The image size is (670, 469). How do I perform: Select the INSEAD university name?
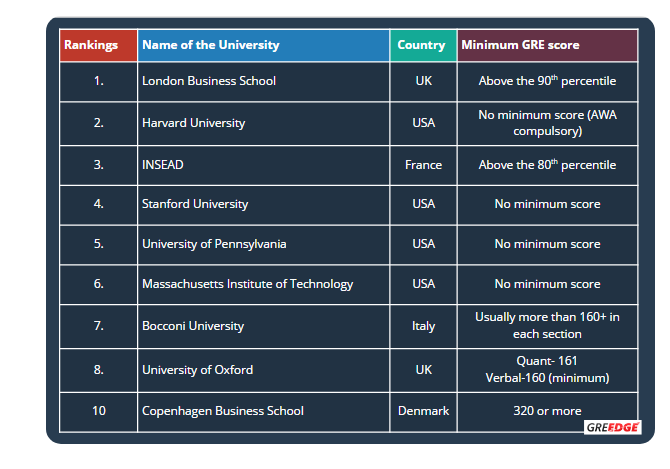pos(163,165)
